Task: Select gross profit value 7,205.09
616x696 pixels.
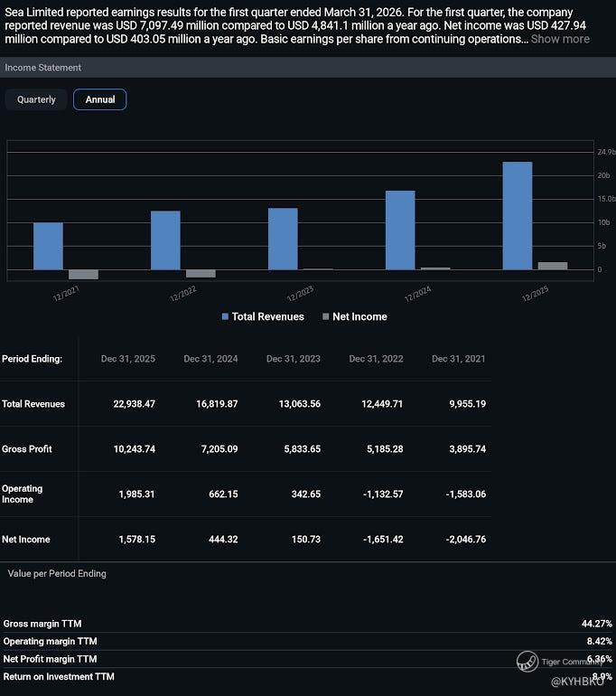Action: click(219, 448)
